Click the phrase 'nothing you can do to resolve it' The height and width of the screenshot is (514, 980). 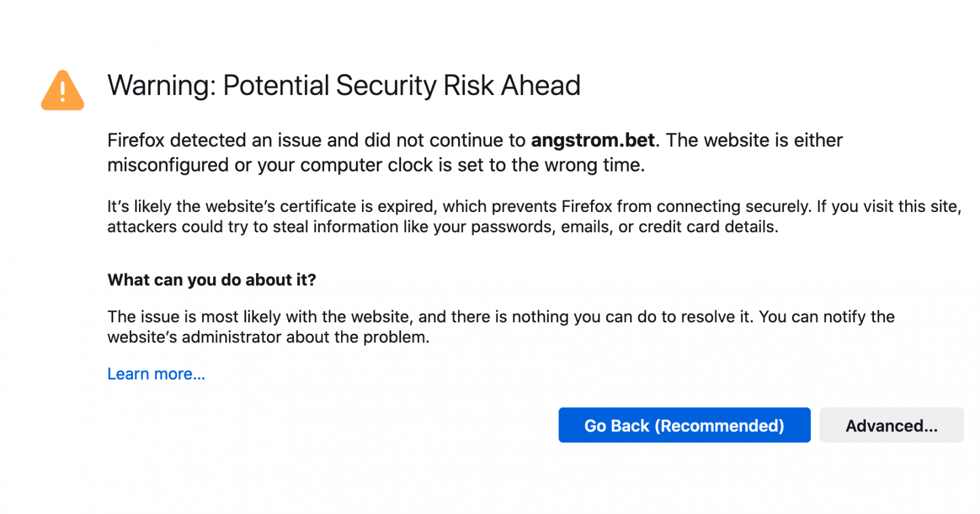pos(631,317)
